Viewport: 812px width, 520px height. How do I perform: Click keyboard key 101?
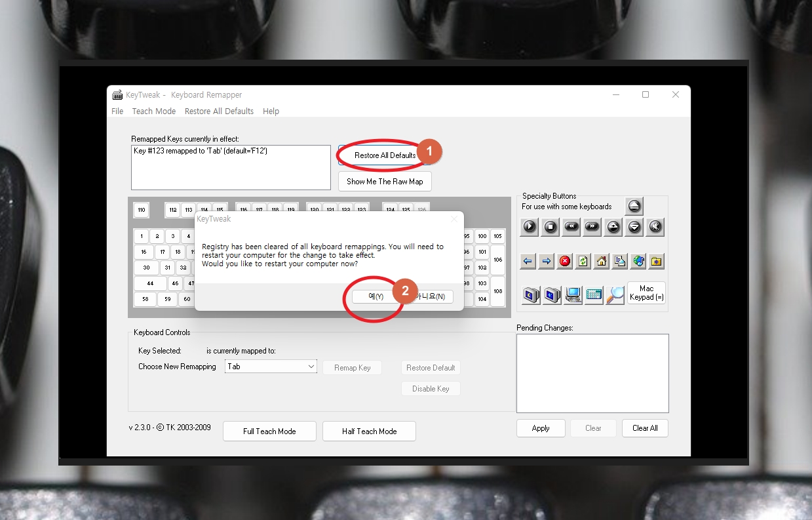coord(482,252)
